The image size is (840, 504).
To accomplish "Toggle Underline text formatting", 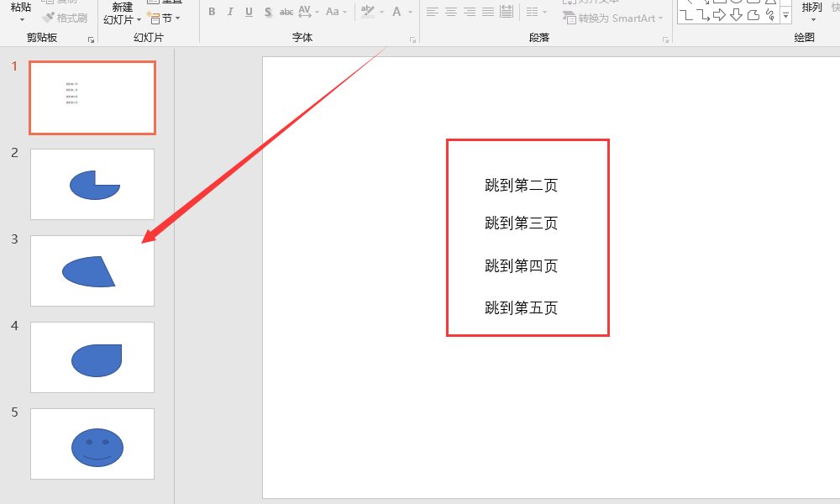I will [249, 12].
